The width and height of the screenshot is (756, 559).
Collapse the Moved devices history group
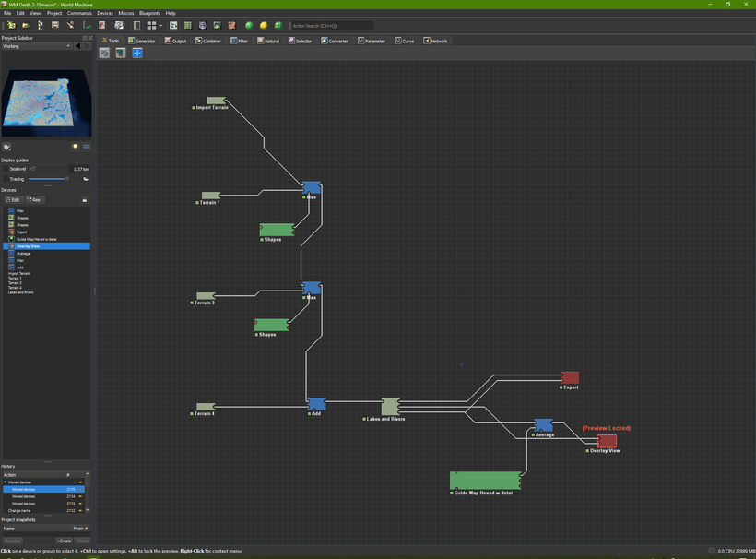tap(5, 482)
